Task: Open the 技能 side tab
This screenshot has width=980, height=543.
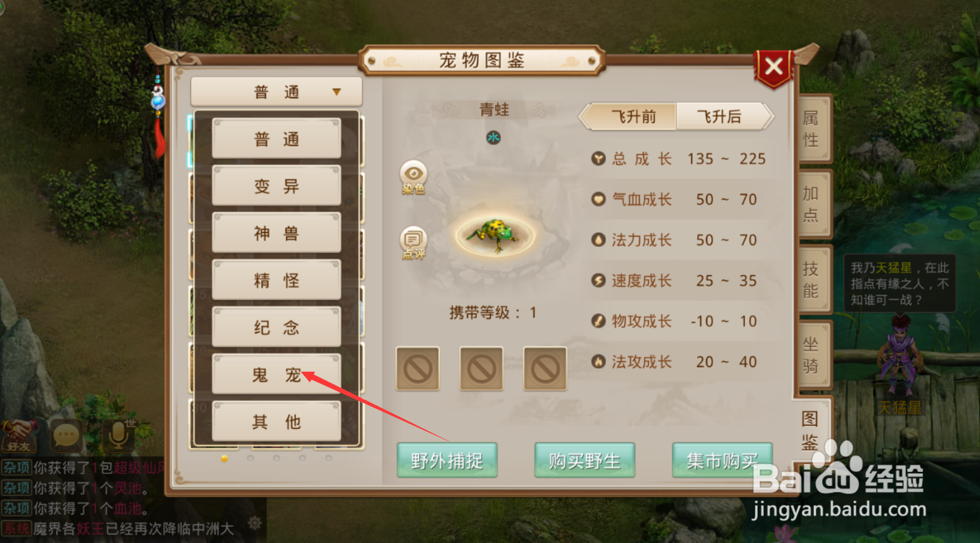Action: 813,280
